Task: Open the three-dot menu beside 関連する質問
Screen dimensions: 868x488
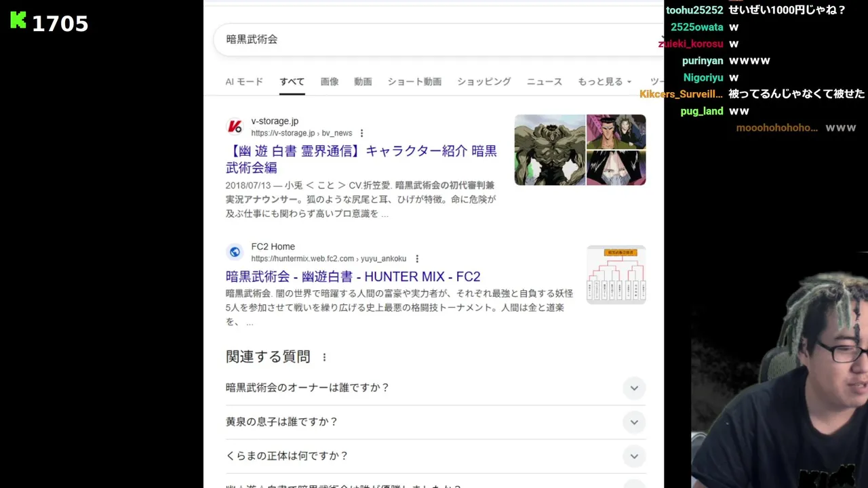Action: [x=324, y=357]
